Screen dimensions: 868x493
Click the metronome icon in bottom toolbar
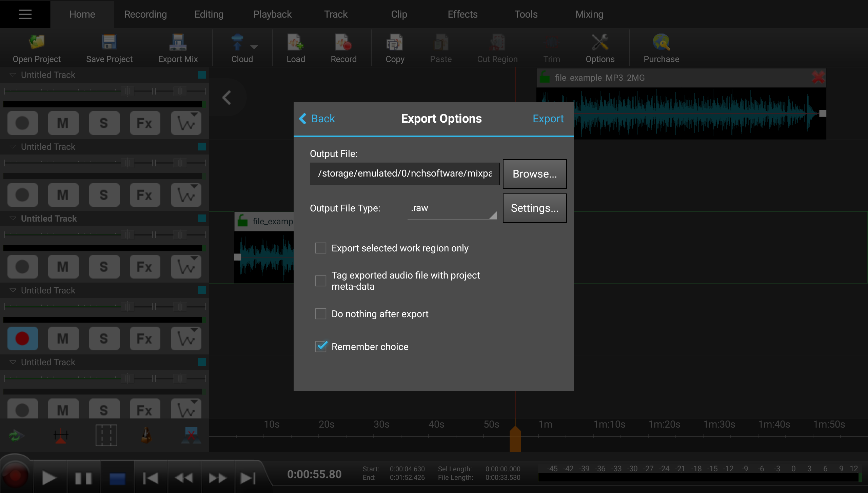(x=146, y=435)
